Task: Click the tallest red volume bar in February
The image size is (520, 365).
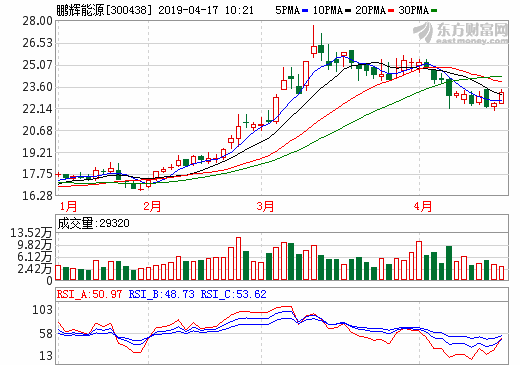Action: 238,258
